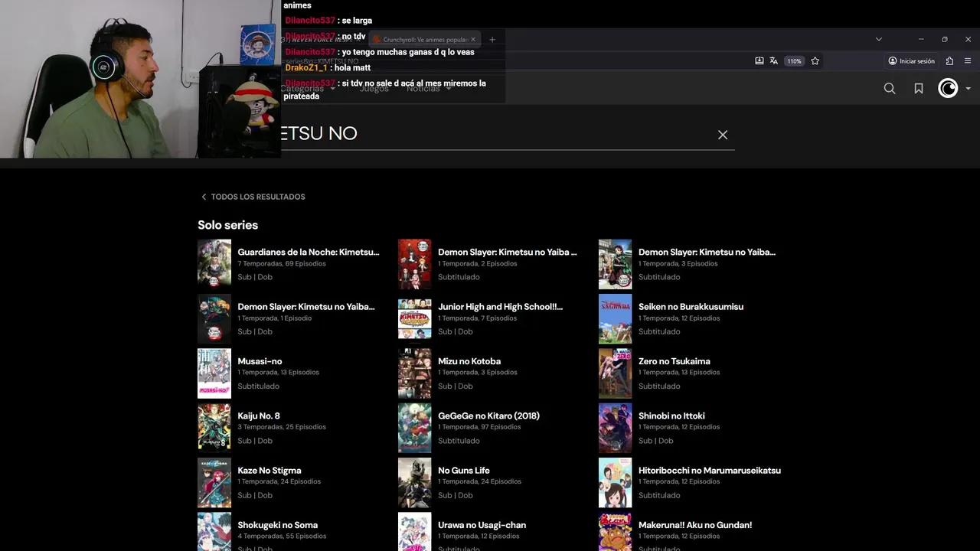Open a new browser tab with plus
The image size is (980, 551).
492,39
